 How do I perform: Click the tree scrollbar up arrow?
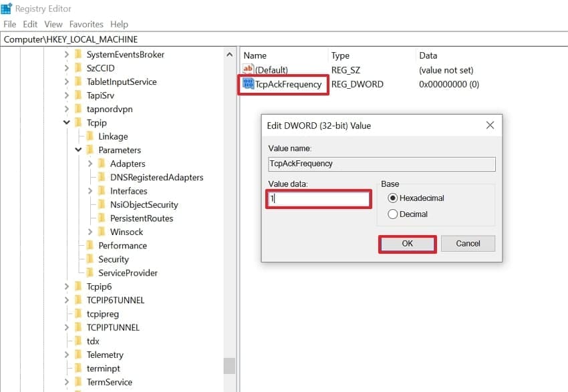tap(229, 55)
